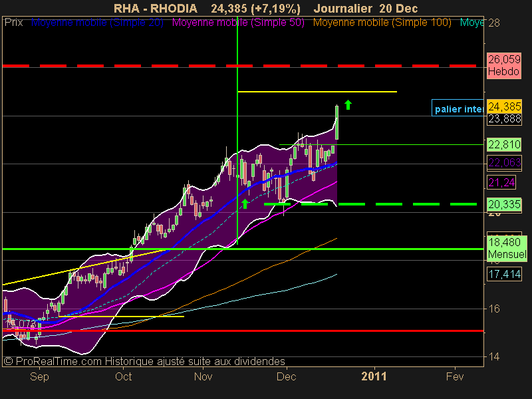Viewport: 532px width, 399px height.
Task: Click the purple "22,063" price label
Action: pos(504,163)
